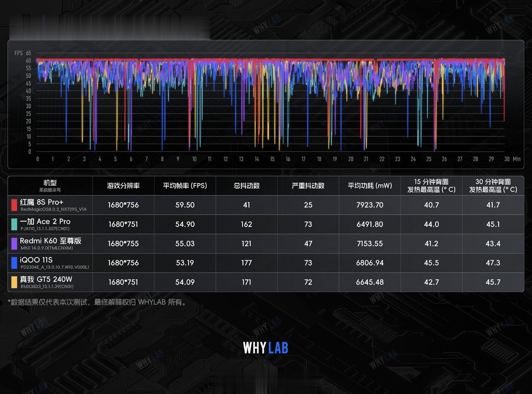Click the purple swatch beside Redmi K60 至尊版
This screenshot has width=532, height=394.
tap(14, 244)
